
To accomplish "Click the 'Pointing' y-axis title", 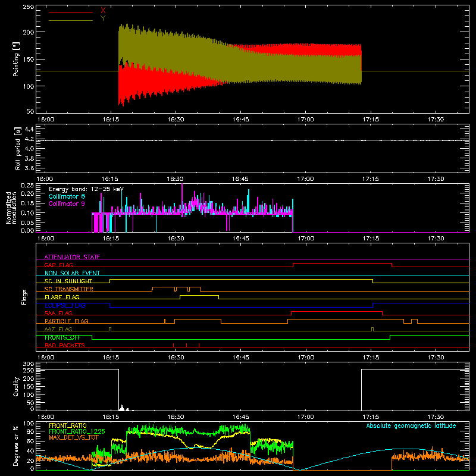I will [16, 59].
